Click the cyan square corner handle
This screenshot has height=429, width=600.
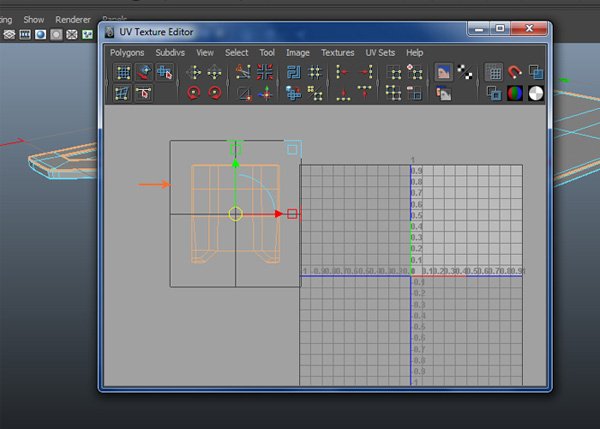[292, 149]
